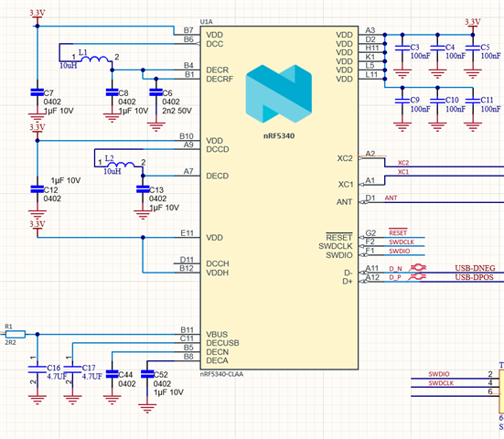The image size is (504, 439).
Task: Click the ground symbol below capacitor C52
Action: [147, 408]
